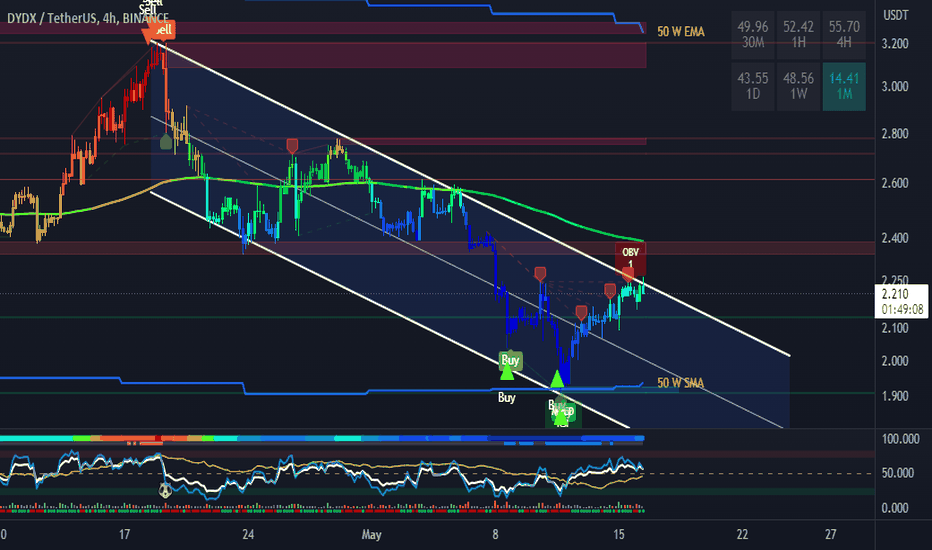Screen dimensions: 932x550
Task: Click the 0.000 oscillator scale value
Action: (x=895, y=508)
